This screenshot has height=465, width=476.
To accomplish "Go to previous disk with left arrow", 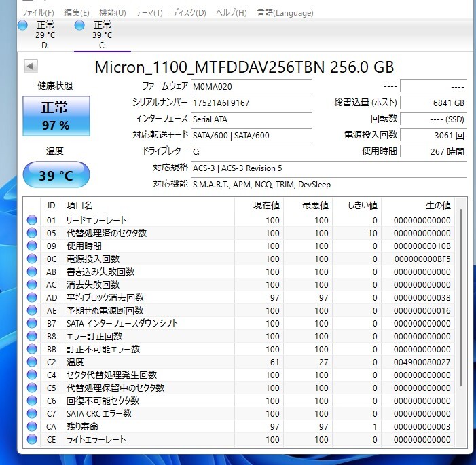I will point(31,66).
